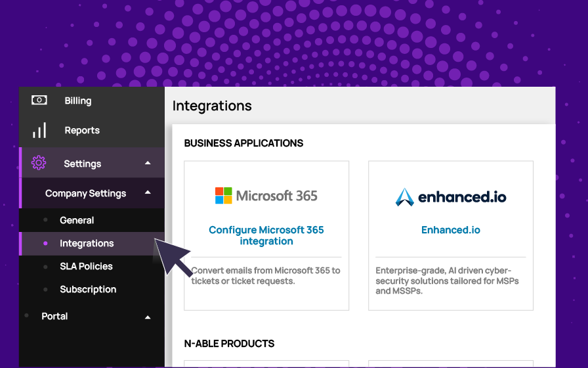Click the Settings gear icon
Viewport: 588px width, 368px height.
click(39, 163)
